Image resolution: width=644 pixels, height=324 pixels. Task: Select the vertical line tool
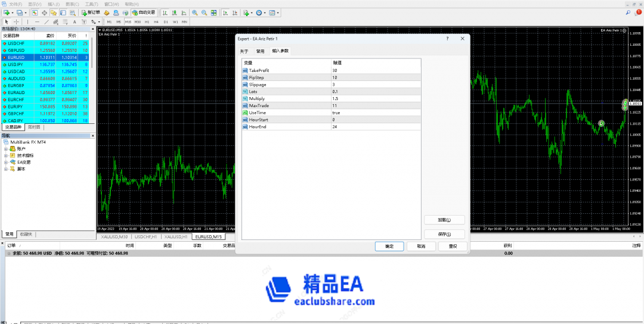[27, 21]
